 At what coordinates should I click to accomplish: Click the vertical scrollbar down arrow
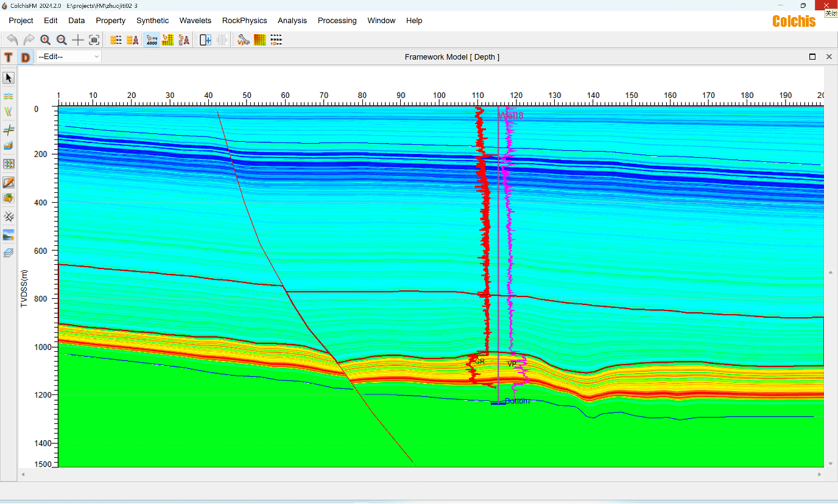coord(831,464)
